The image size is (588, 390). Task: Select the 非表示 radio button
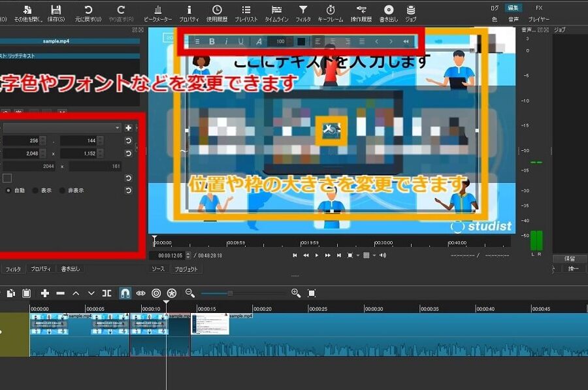click(62, 190)
